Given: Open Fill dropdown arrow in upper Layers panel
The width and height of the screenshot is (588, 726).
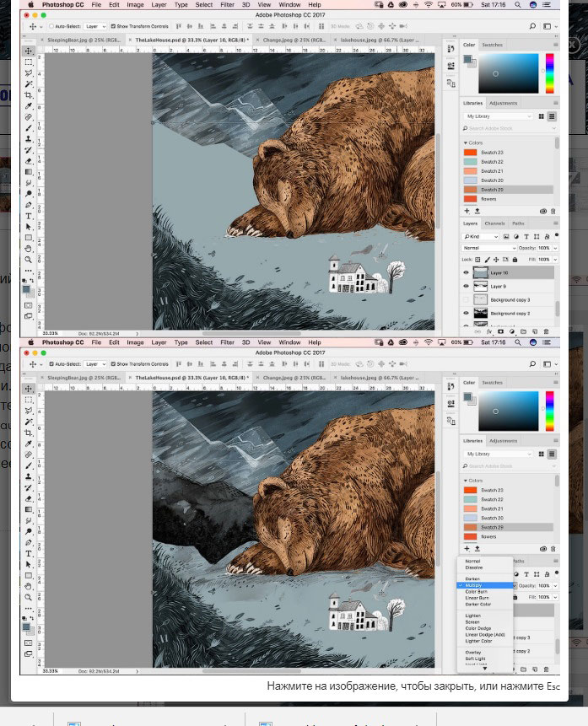Looking at the screenshot, I should (555, 260).
